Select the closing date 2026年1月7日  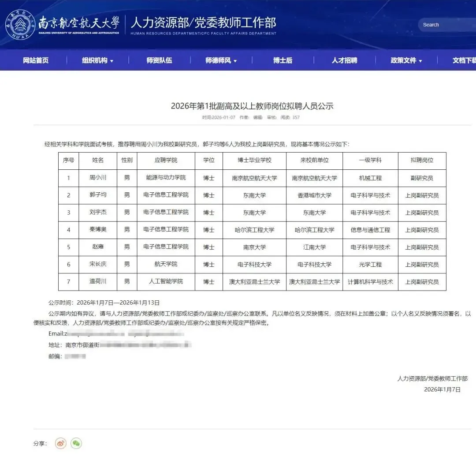[x=443, y=389]
